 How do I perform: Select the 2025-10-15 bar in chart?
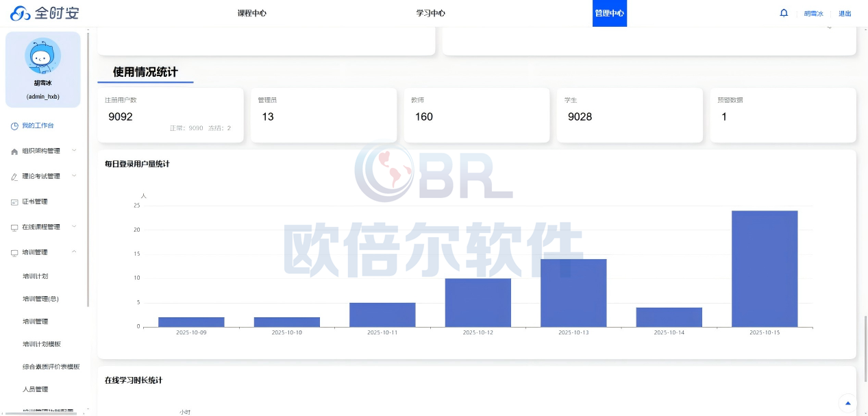pos(764,269)
